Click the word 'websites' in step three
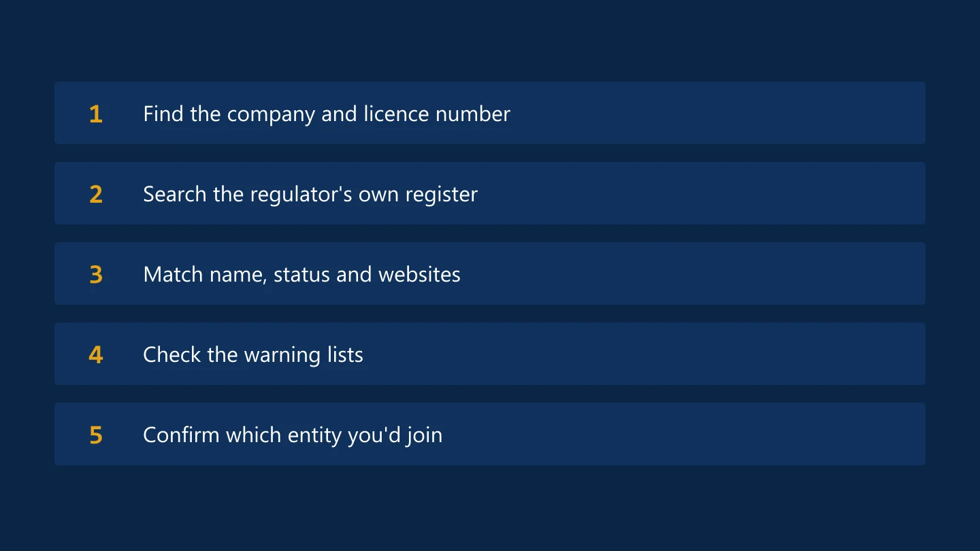 419,274
